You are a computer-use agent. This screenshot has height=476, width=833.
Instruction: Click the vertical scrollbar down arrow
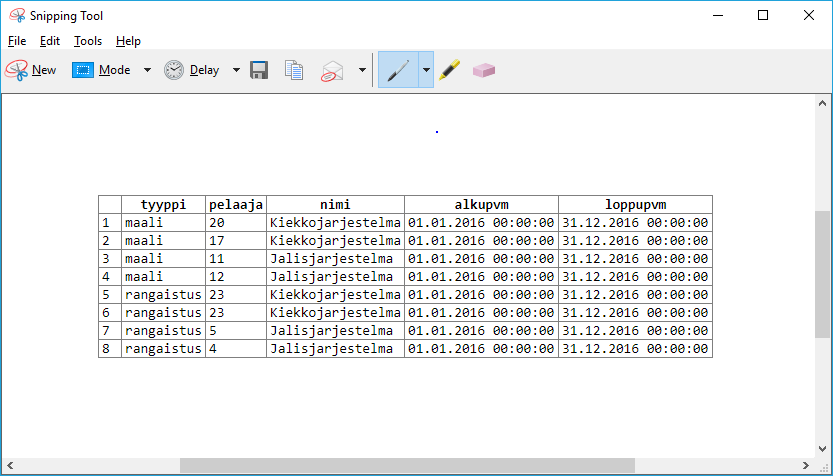pyautogui.click(x=823, y=448)
